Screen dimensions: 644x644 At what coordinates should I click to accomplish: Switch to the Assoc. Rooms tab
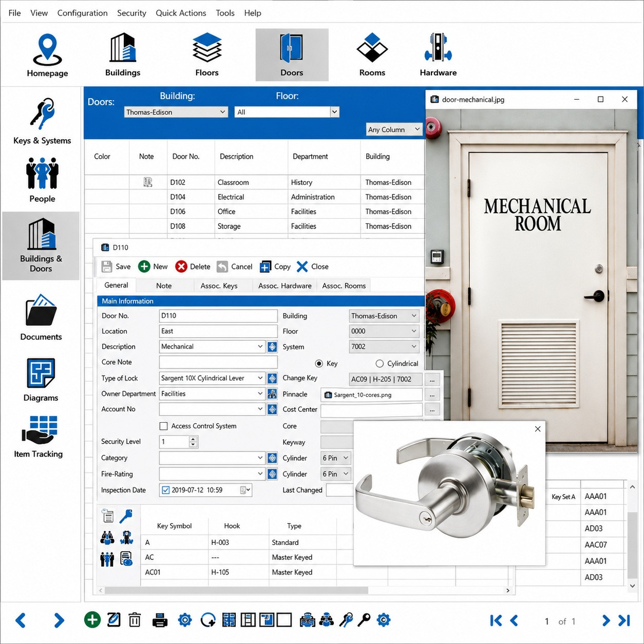pyautogui.click(x=344, y=286)
